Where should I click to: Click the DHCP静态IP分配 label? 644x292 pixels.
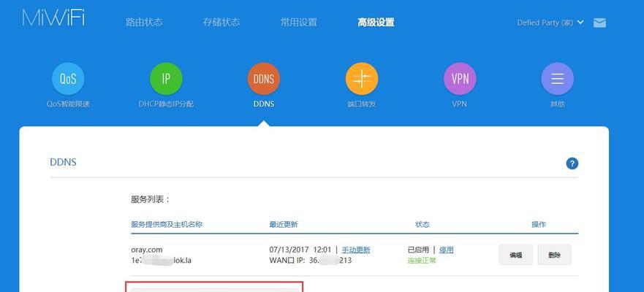click(166, 104)
